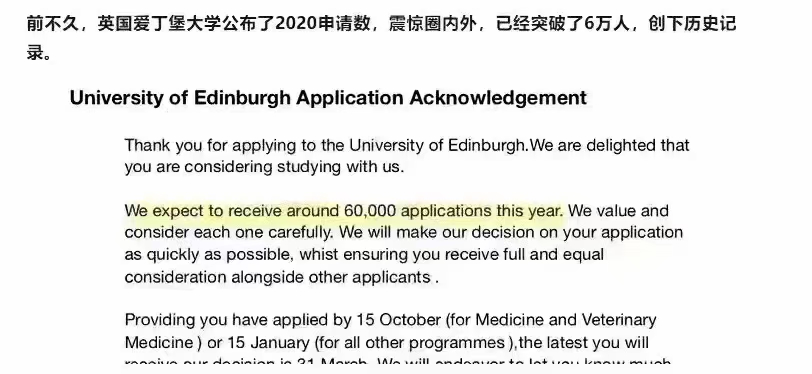Click the line starting 'consider each one carefully'
Image resolution: width=812 pixels, height=374 pixels.
(403, 233)
